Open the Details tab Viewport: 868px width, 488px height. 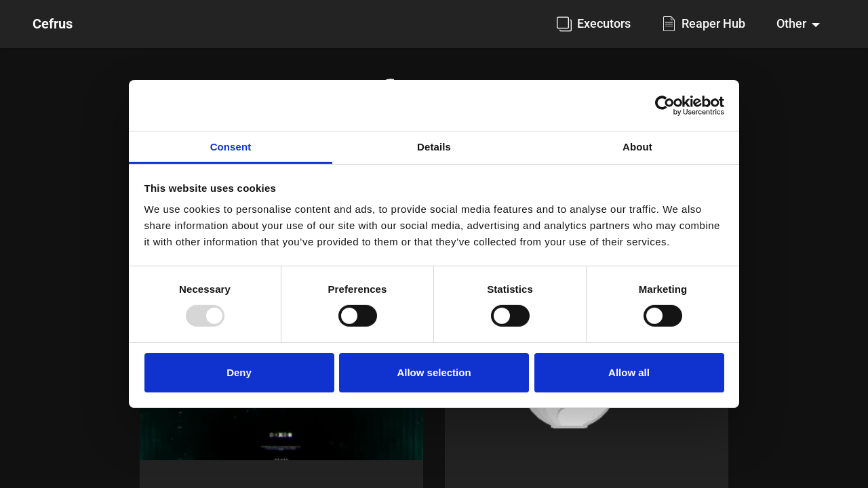coord(434,147)
